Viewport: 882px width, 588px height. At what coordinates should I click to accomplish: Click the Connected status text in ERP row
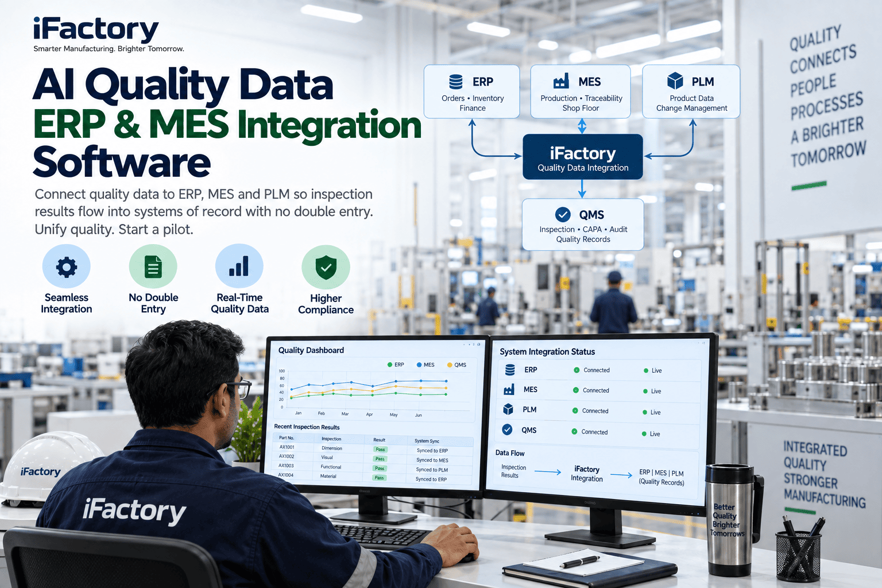point(597,370)
